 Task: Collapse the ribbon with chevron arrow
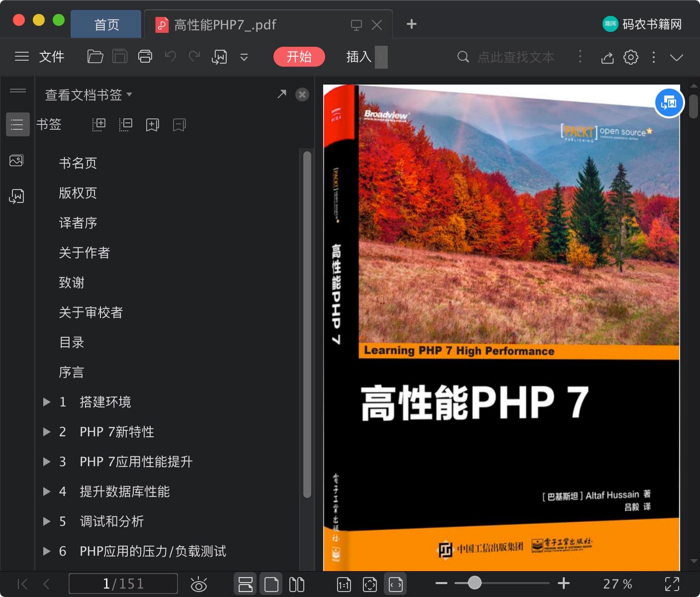point(677,57)
